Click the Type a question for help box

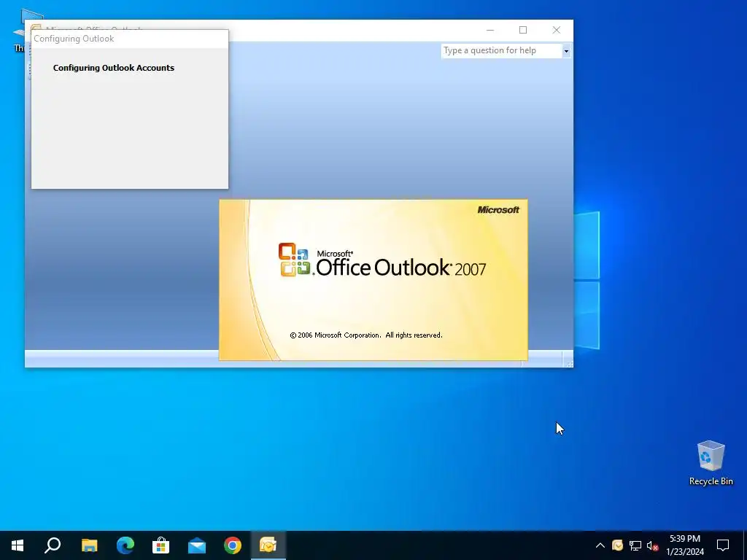click(x=502, y=50)
